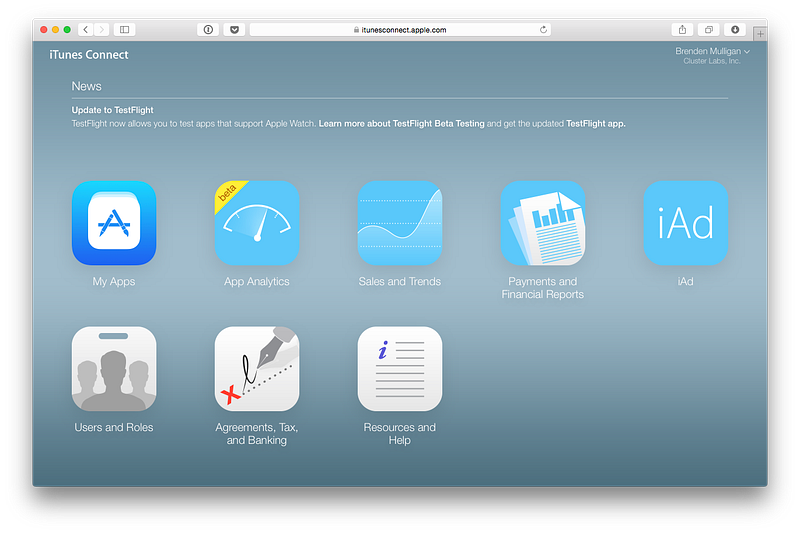Reload the page with refresh icon
The height and width of the screenshot is (533, 800).
(x=543, y=30)
